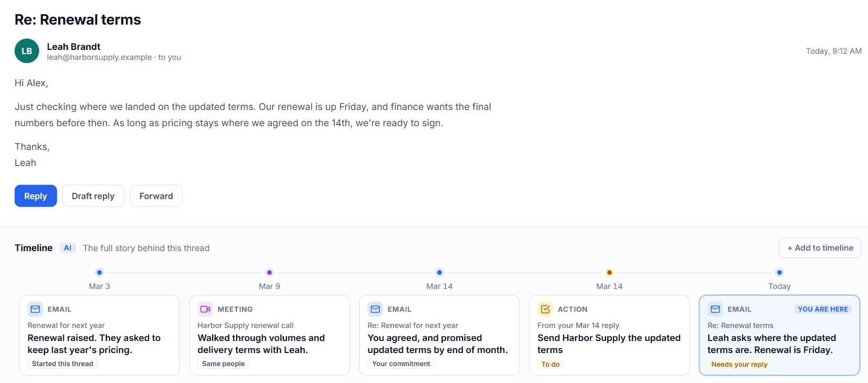Click the Leah Brandt sender name
Screen dimensions: 868x383
coord(73,47)
